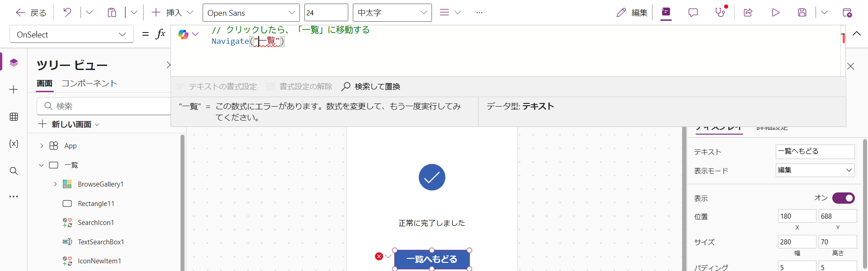Viewport: 868px width, 271px height.
Task: Click the insert plus icon in sidebar
Action: [14, 89]
